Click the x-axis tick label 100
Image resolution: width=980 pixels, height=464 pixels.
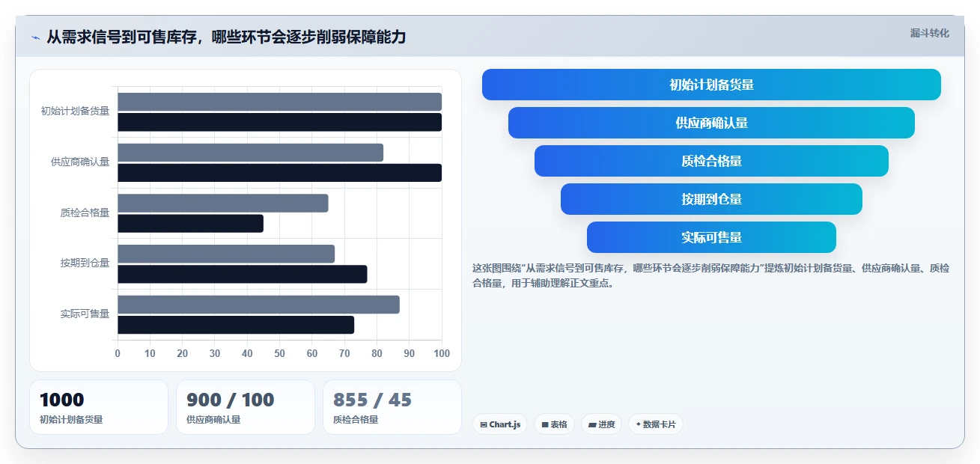pyautogui.click(x=442, y=353)
